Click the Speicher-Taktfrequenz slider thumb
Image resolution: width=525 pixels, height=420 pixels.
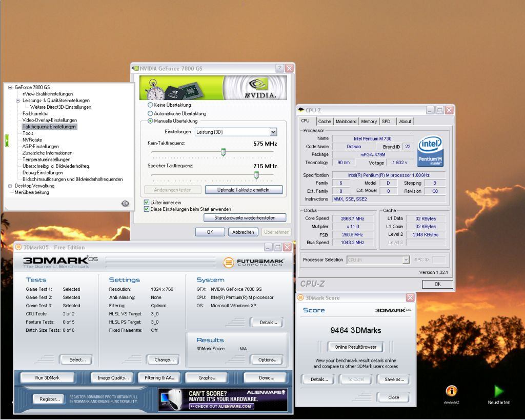point(256,175)
